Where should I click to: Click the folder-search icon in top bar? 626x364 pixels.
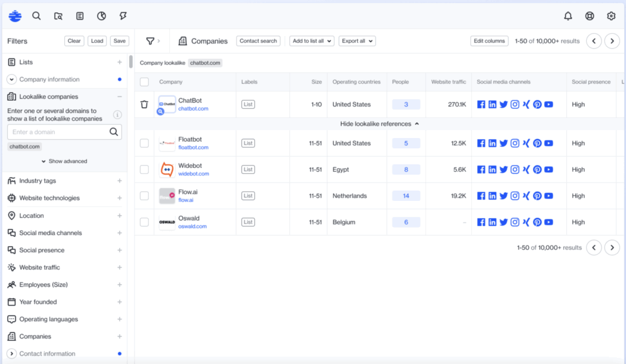[58, 16]
